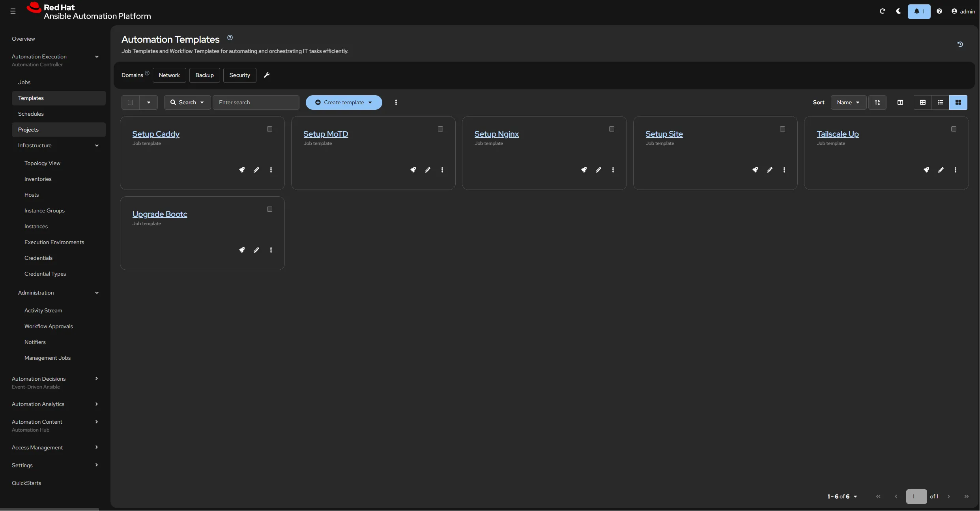Open the Search filter type dropdown
The width and height of the screenshot is (980, 511).
pyautogui.click(x=187, y=102)
